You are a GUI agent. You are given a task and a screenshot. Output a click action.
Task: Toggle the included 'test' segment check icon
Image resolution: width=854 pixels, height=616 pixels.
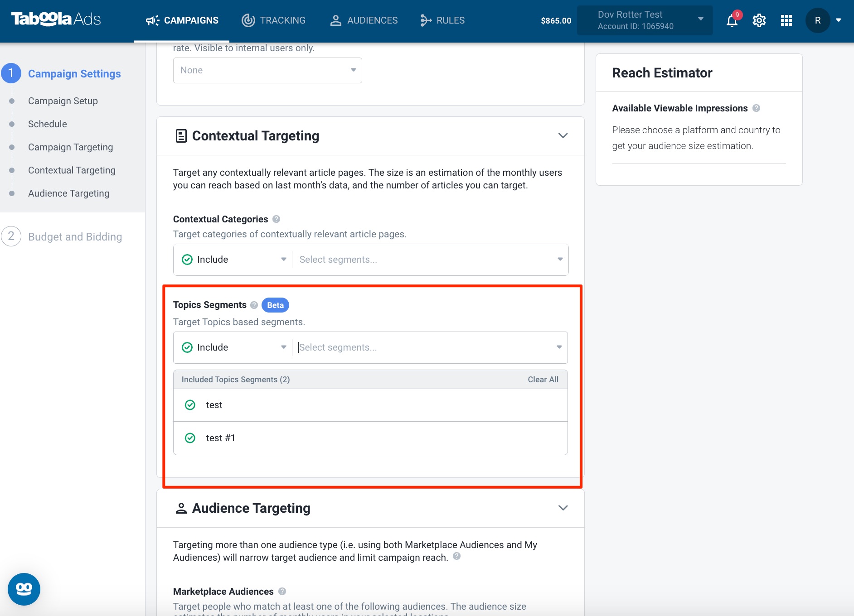point(190,405)
